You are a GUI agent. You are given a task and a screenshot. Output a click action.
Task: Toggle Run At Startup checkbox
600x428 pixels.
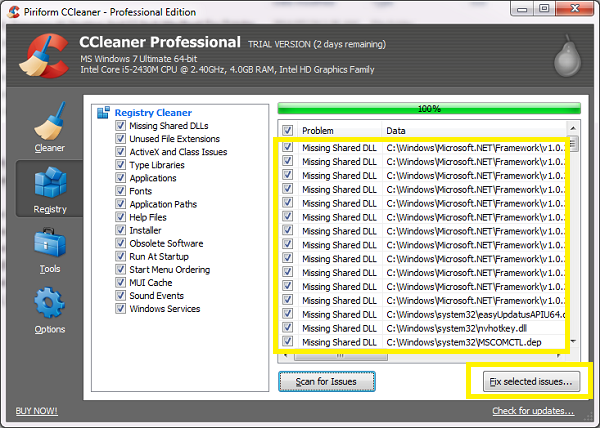coord(121,256)
